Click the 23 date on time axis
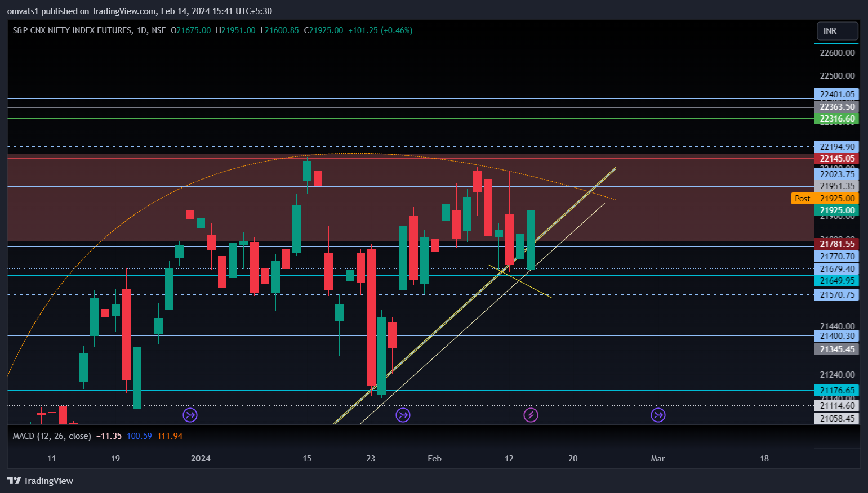The width and height of the screenshot is (868, 493). point(371,459)
